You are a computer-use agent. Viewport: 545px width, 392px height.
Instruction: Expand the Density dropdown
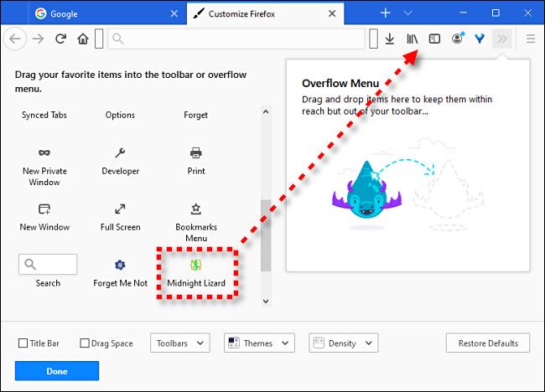[x=344, y=343]
